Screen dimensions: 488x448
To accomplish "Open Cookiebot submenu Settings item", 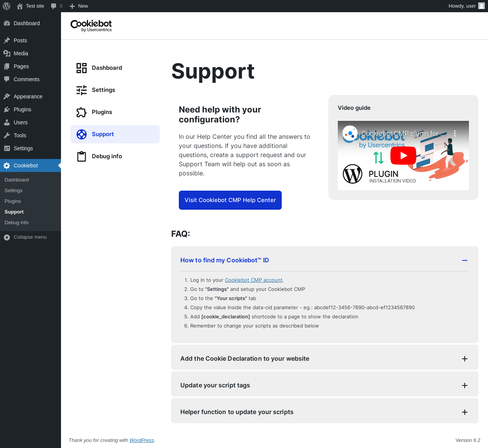I will [14, 191].
